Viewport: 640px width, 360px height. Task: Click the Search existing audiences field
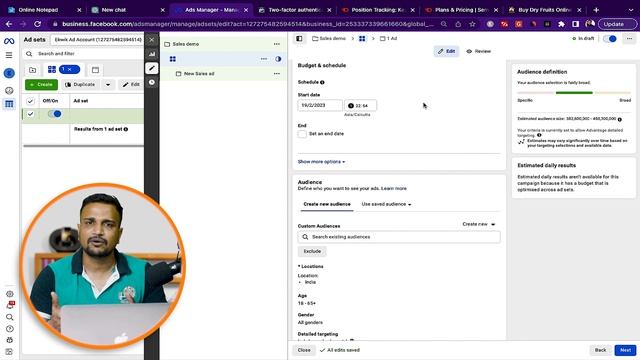coord(399,237)
